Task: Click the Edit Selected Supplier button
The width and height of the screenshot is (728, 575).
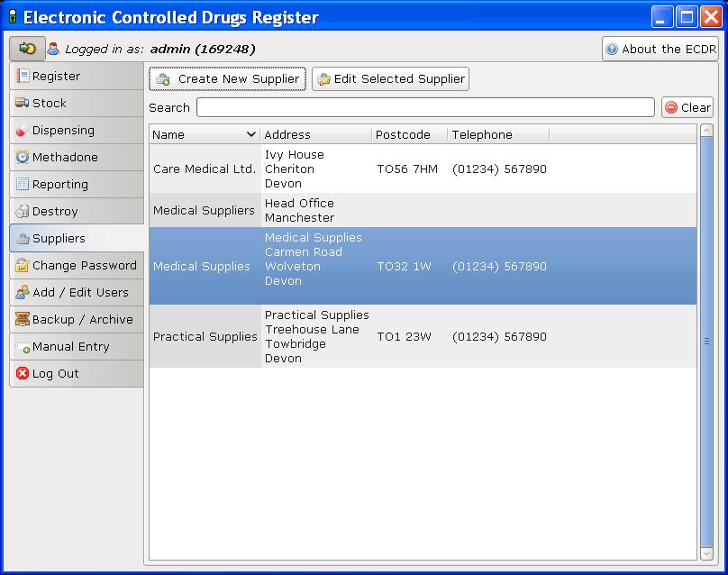Action: [x=390, y=78]
